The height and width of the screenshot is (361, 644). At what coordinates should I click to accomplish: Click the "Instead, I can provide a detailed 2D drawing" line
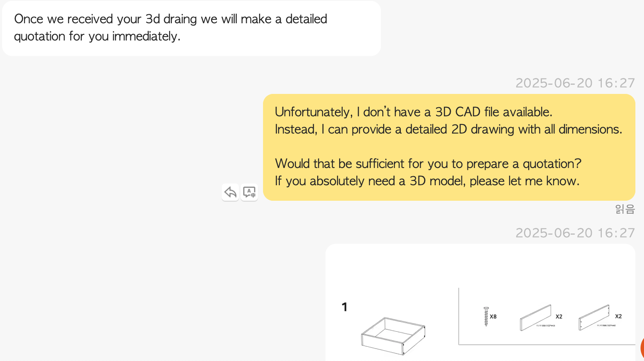pyautogui.click(x=449, y=129)
